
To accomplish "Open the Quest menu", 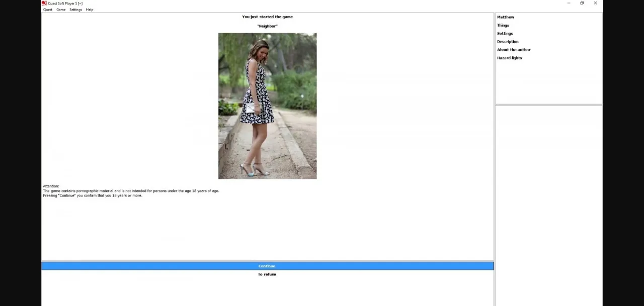I will coord(48,10).
